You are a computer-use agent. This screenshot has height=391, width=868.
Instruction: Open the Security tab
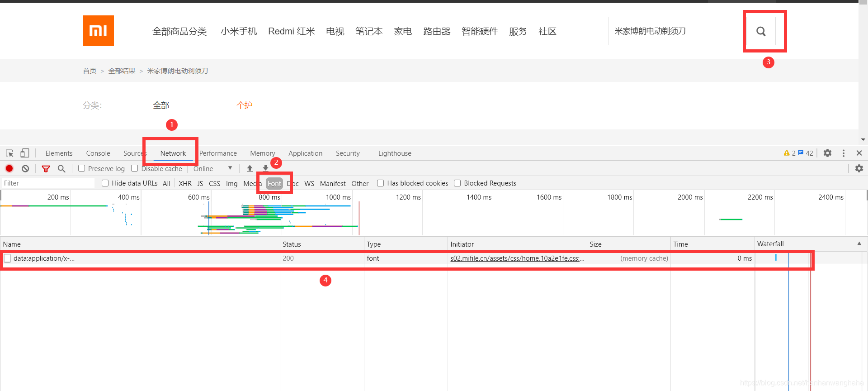(348, 153)
